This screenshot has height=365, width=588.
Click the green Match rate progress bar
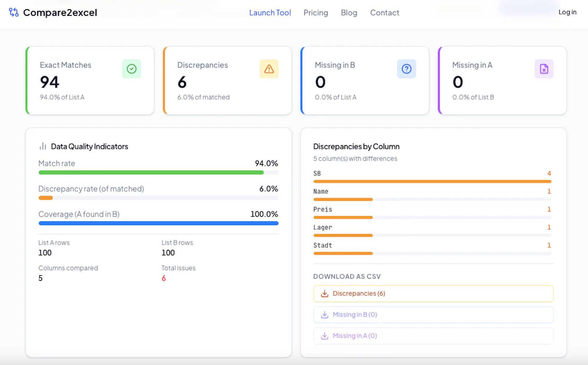(151, 172)
